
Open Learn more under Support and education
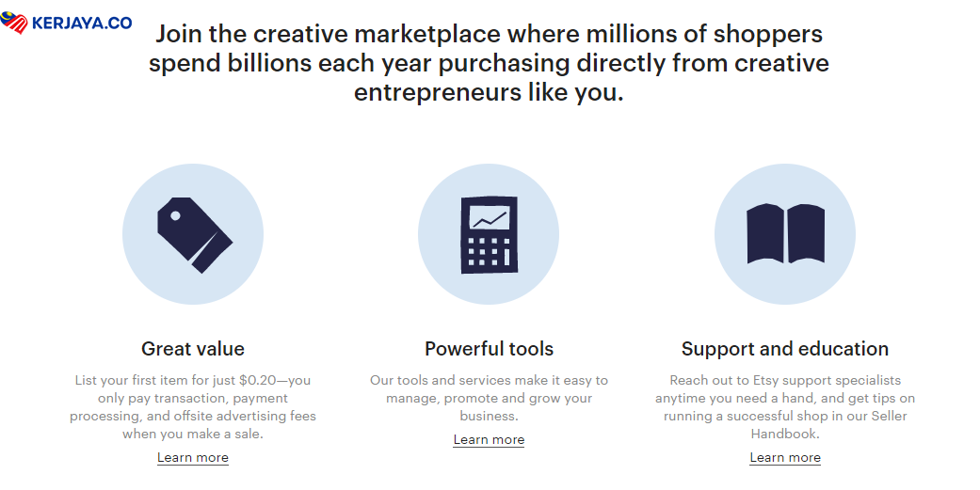pos(785,458)
